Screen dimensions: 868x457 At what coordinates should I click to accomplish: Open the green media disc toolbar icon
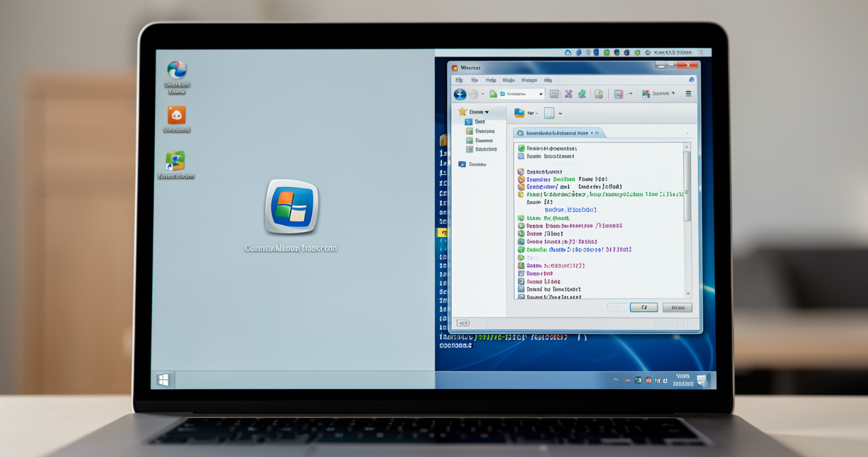coord(599,94)
